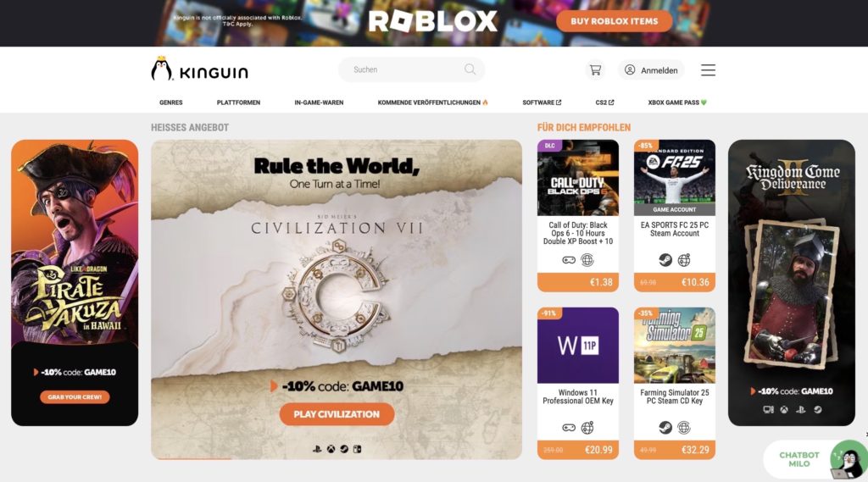Click the Buy Roblox Items button
The height and width of the screenshot is (482, 868).
click(615, 21)
